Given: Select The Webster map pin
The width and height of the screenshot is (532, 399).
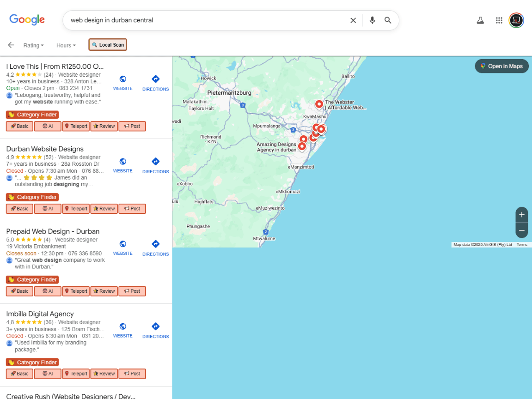Looking at the screenshot, I should point(318,104).
